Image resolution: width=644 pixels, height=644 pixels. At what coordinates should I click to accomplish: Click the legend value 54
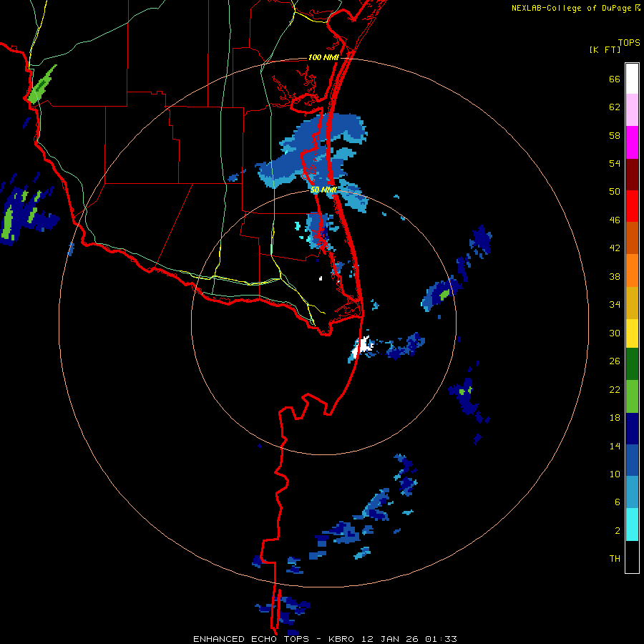(615, 163)
